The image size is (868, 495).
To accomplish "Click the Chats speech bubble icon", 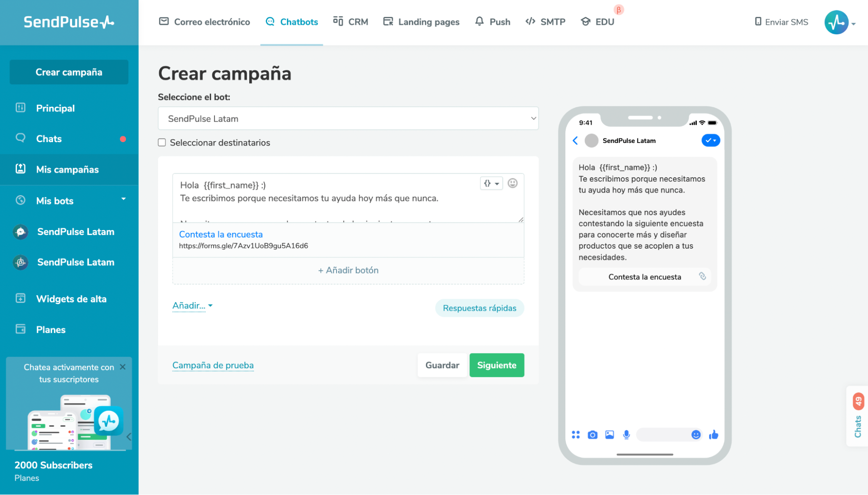I will [x=20, y=138].
